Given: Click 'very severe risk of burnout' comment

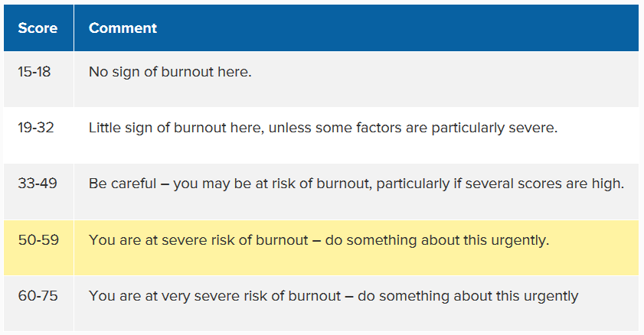Looking at the screenshot, I should pos(333,296).
